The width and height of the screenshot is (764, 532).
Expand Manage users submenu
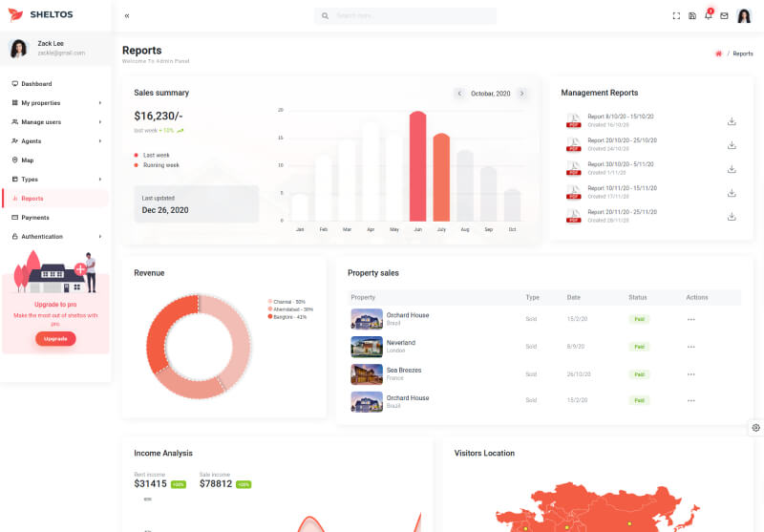coord(55,121)
